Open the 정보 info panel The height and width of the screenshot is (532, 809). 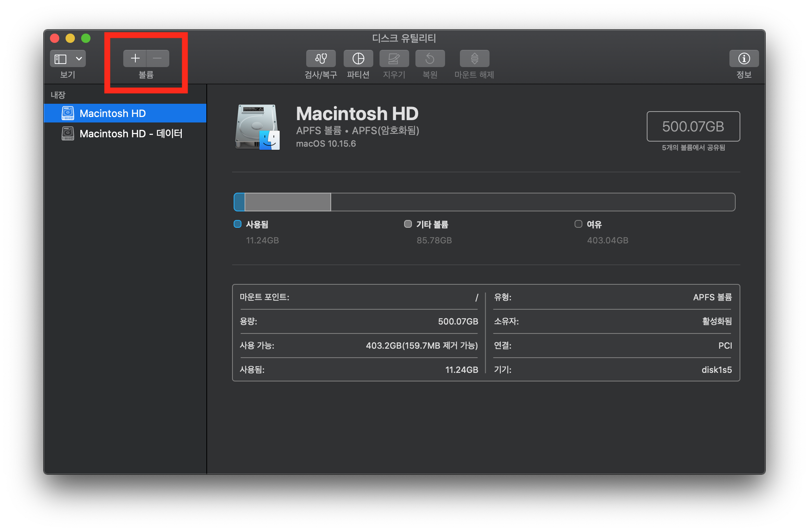point(744,59)
